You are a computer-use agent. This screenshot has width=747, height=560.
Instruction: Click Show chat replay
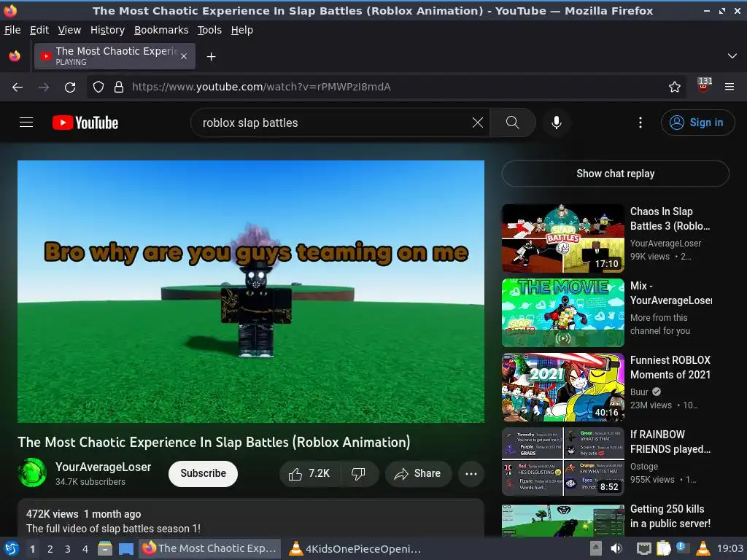coord(615,174)
